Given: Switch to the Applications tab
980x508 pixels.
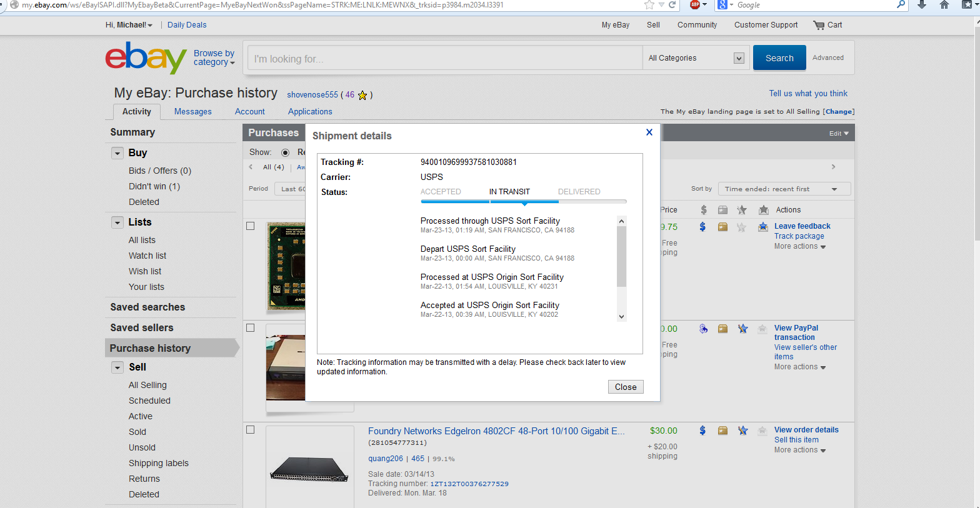Looking at the screenshot, I should click(310, 112).
